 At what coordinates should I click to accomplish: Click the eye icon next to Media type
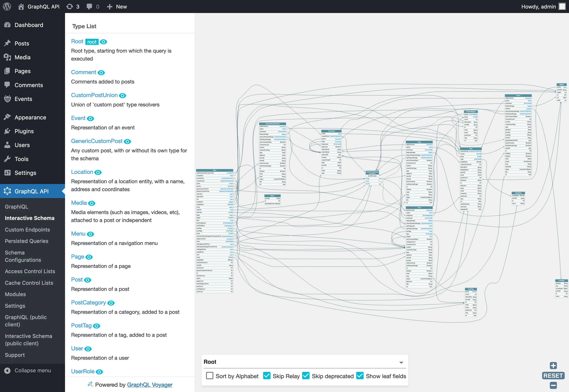click(92, 203)
